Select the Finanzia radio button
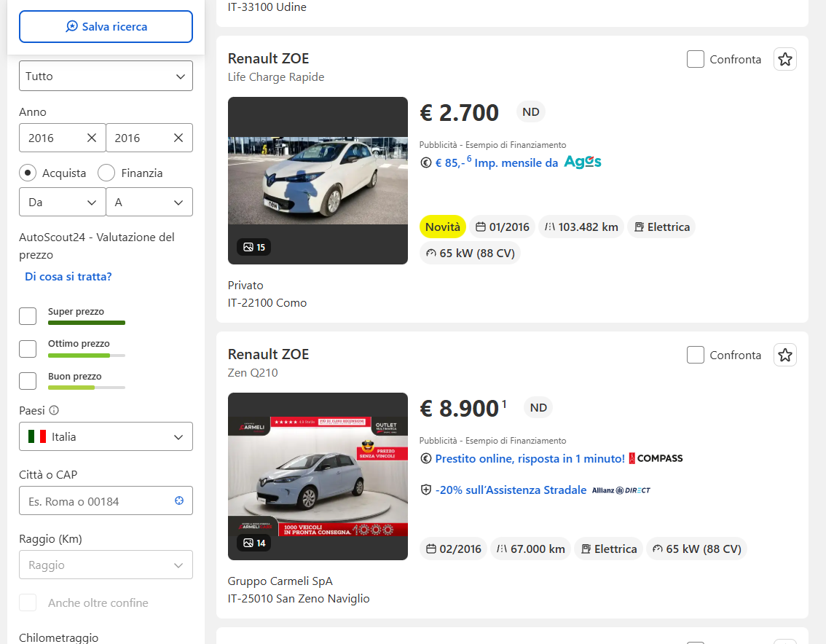826x644 pixels. coord(106,173)
